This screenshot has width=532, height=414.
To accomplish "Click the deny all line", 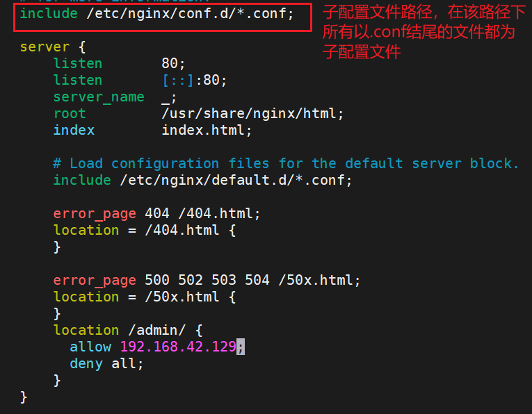I will 106,364.
